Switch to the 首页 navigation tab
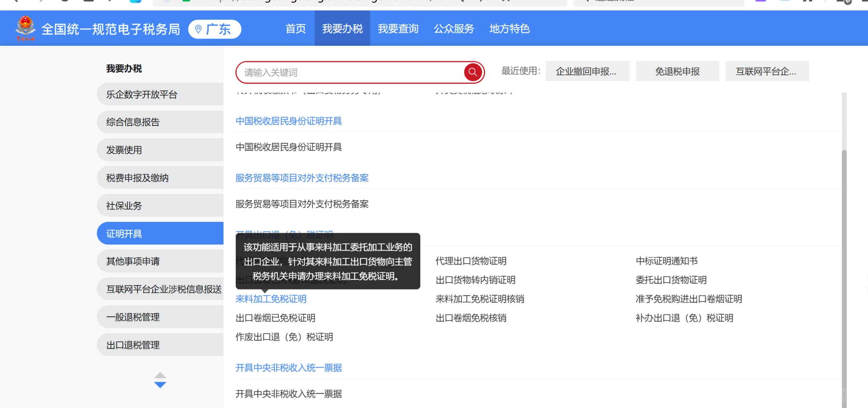 pos(295,29)
